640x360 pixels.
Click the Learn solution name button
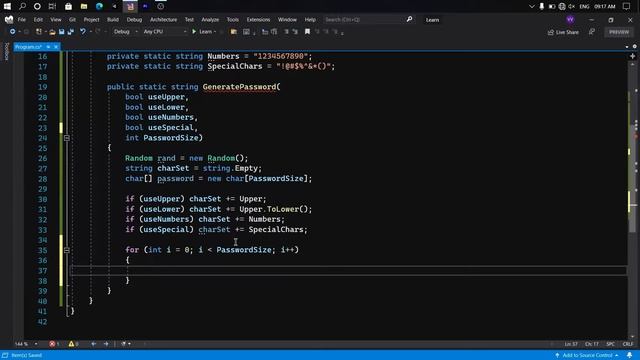click(x=432, y=20)
